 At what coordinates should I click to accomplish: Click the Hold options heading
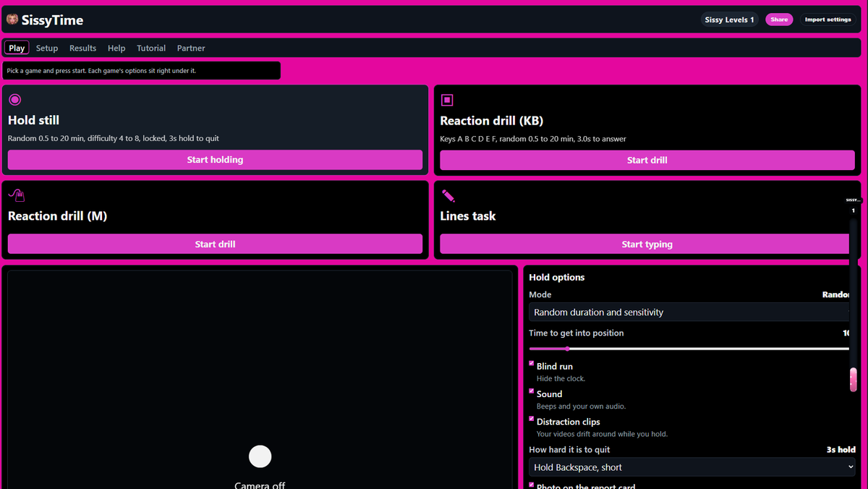point(556,277)
